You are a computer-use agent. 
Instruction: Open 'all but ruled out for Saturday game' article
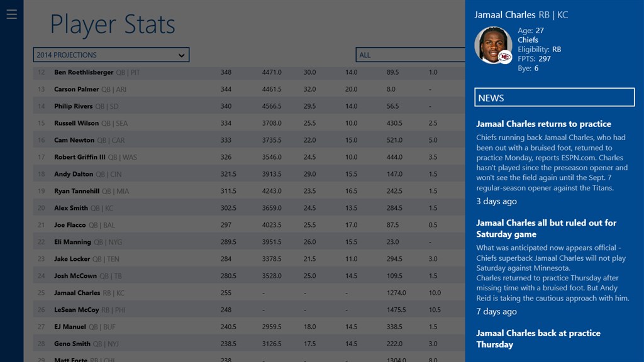coord(546,229)
